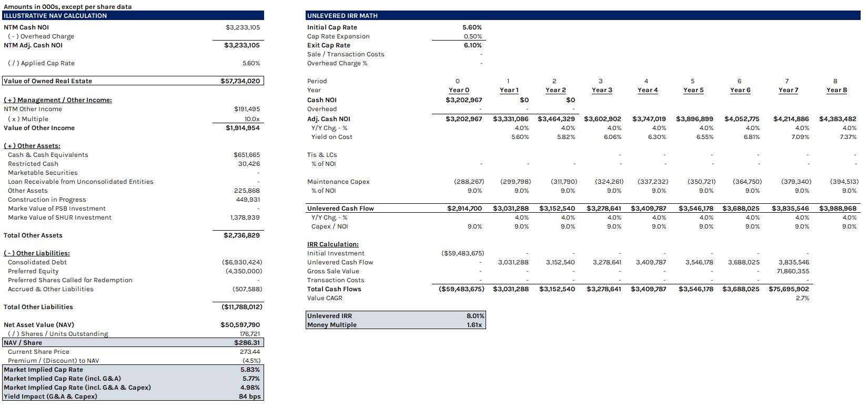868x406 pixels.
Task: Select the $50,597,790 Net Asset Value cell
Action: 240,325
